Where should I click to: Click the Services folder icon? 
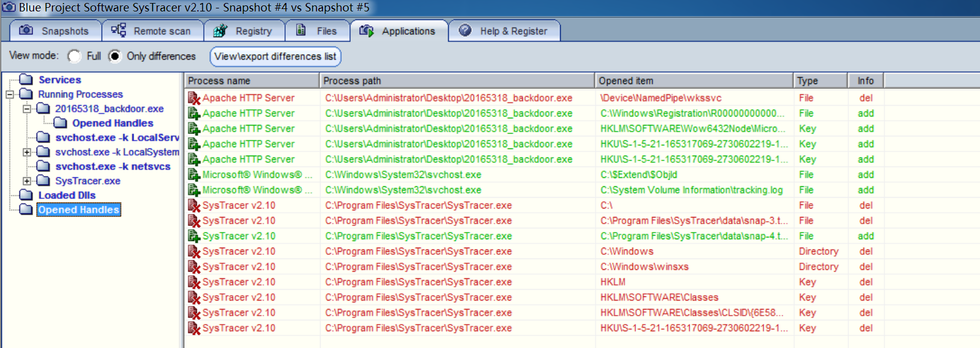[x=26, y=79]
